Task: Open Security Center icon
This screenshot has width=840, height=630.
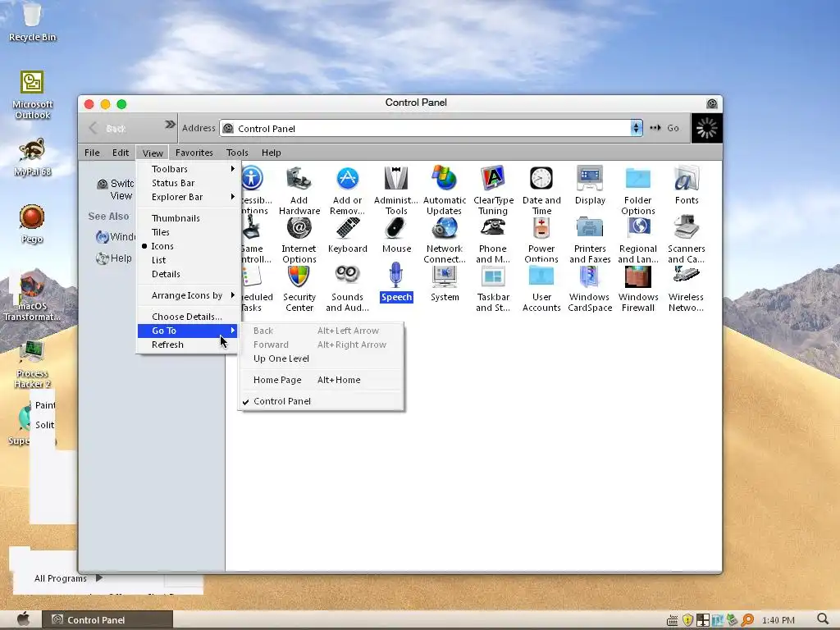Action: coord(299,288)
